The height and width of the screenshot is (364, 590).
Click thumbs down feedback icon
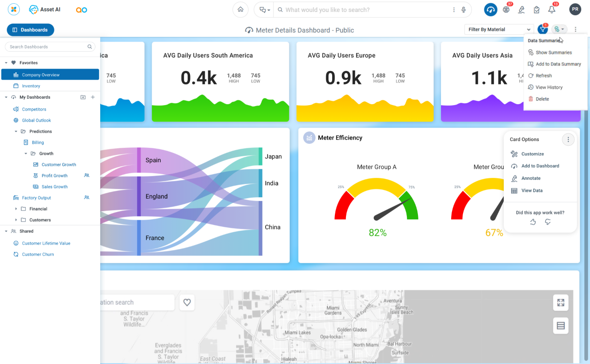[x=548, y=222]
